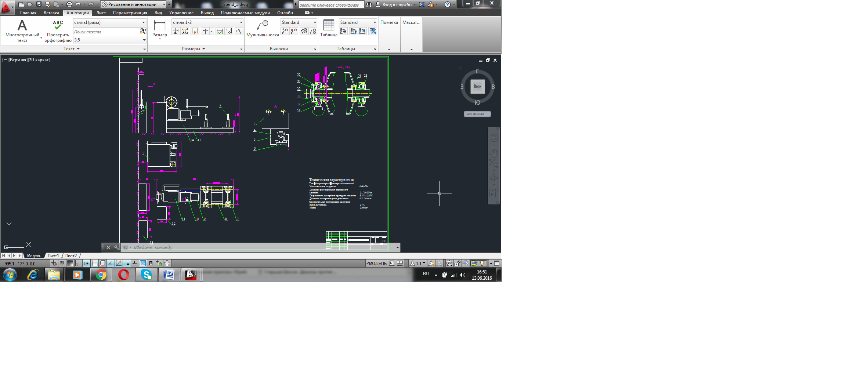The image size is (868, 392).
Task: Click the binoculars search icon
Action: click(x=369, y=4)
